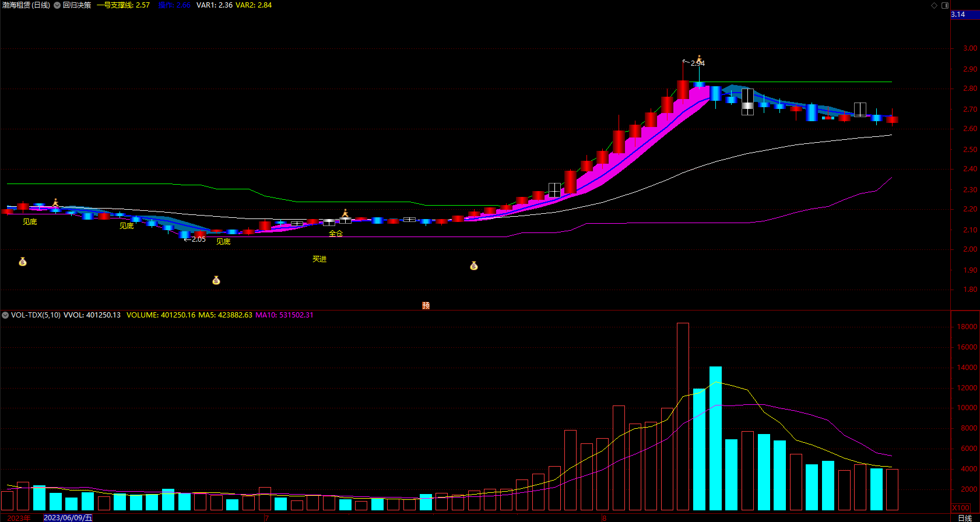Click the 18000 volume axis label

coord(967,327)
